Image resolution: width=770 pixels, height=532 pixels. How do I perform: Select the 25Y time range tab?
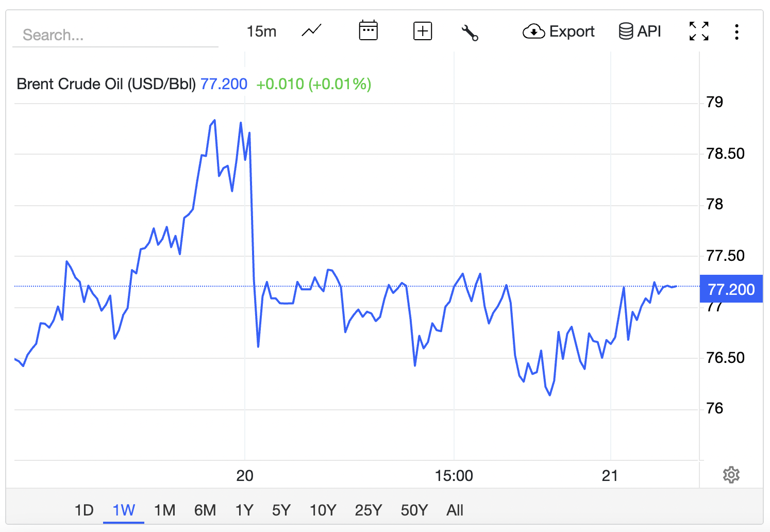tap(368, 510)
